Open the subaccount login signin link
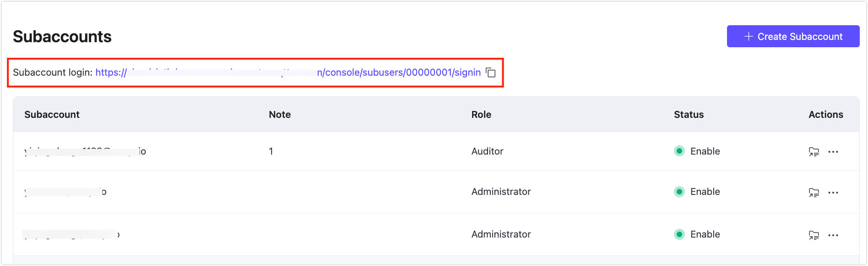The image size is (868, 266). click(398, 72)
